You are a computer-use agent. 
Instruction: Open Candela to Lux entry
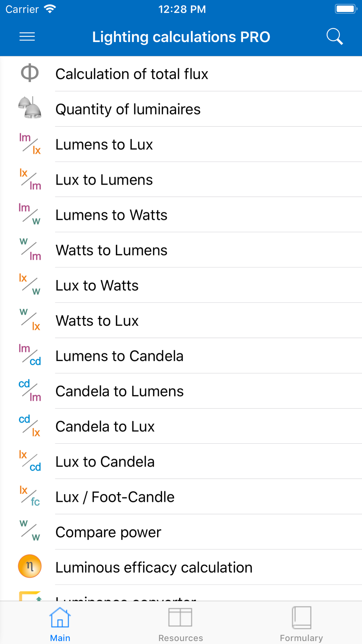click(181, 426)
